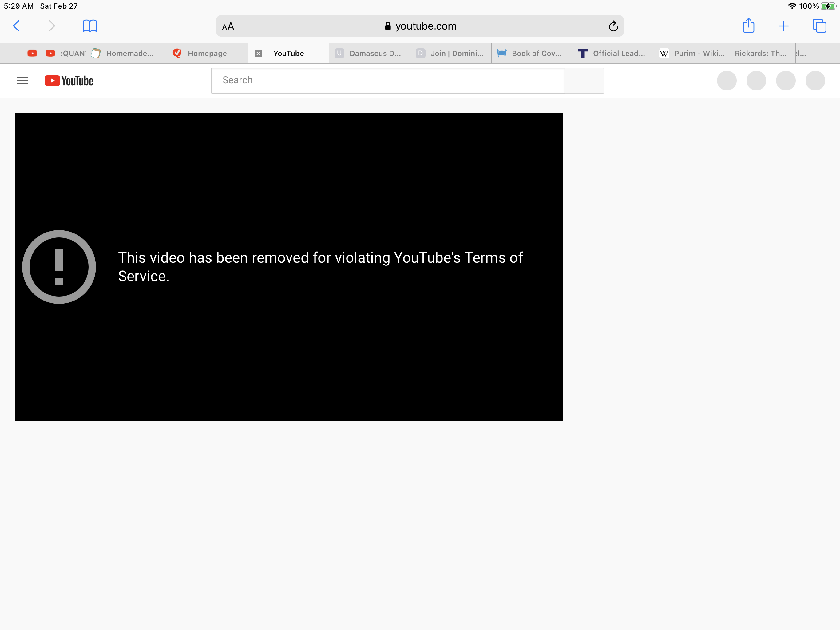Open a new tab with plus
The width and height of the screenshot is (840, 630).
tap(783, 26)
